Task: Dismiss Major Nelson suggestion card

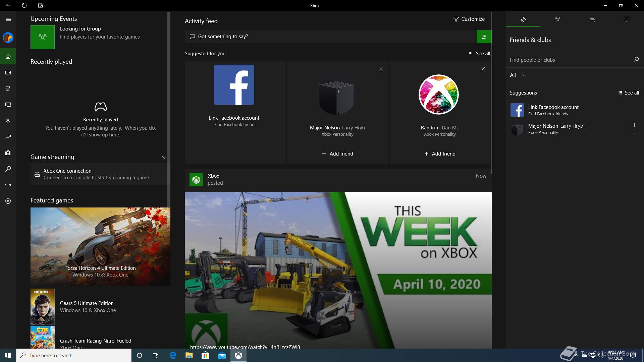Action: pos(381,69)
